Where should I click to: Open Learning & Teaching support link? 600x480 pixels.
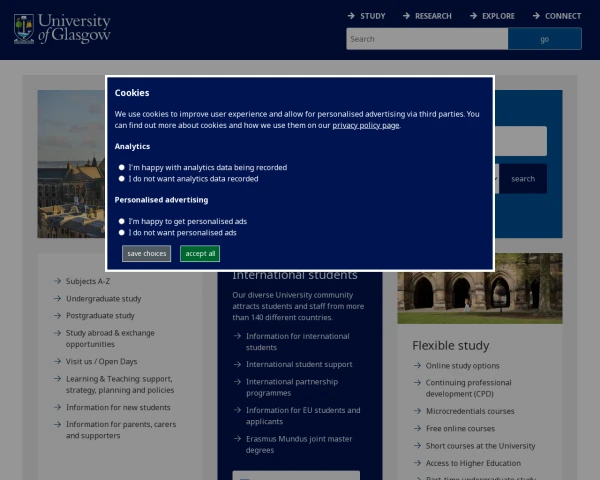click(120, 384)
